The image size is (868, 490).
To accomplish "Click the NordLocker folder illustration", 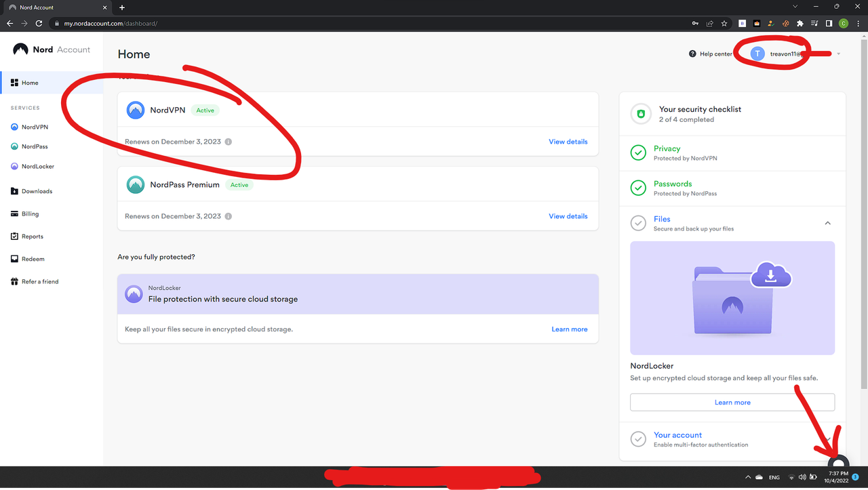I will coord(732,298).
